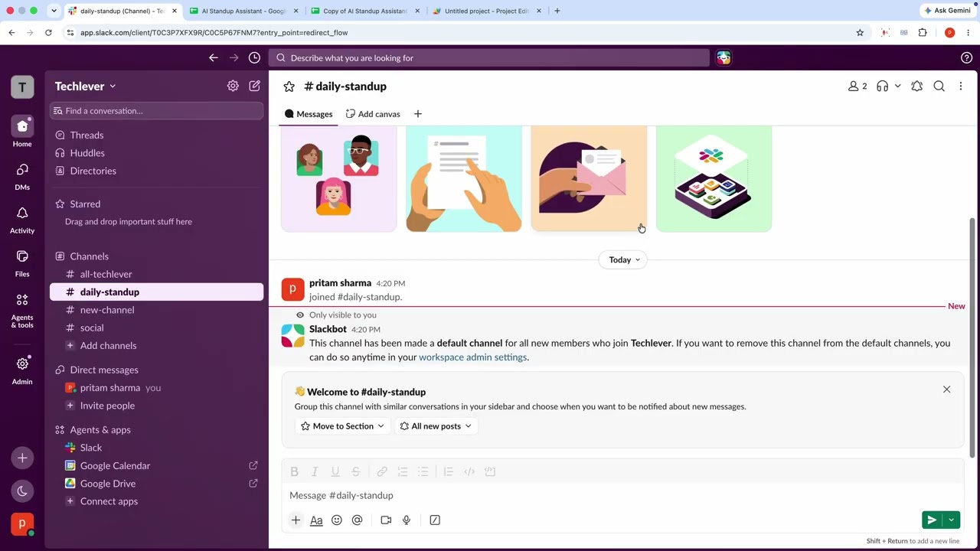Toggle strikethrough formatting in composer

[x=355, y=471]
